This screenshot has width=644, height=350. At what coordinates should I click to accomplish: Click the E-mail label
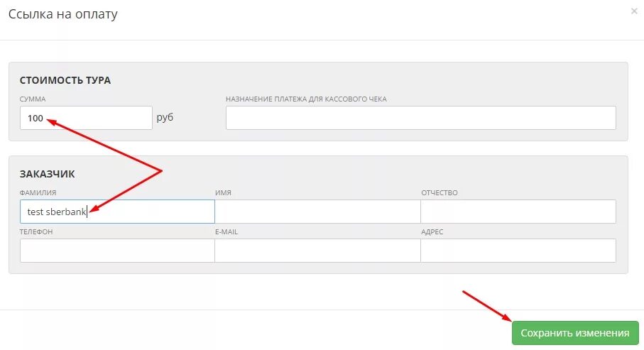pos(227,231)
